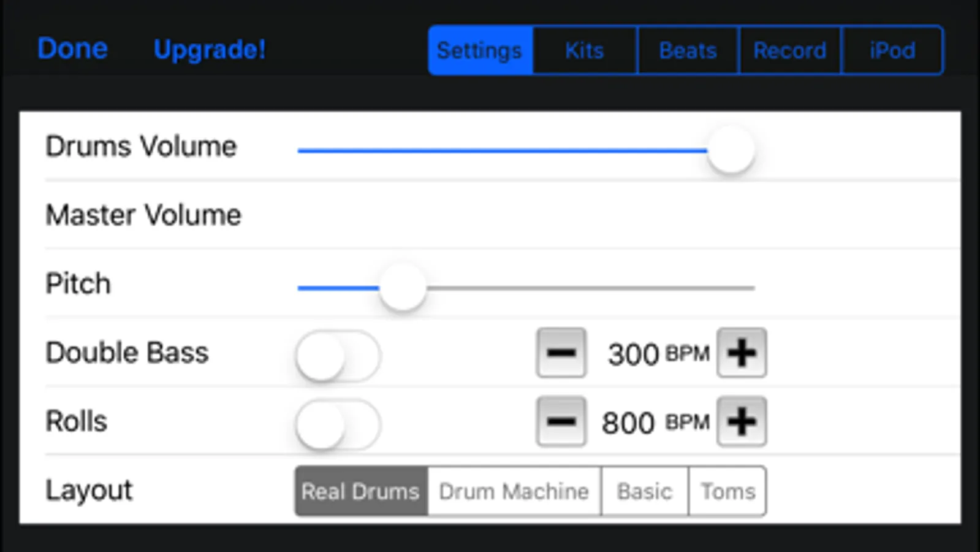Viewport: 980px width, 552px height.
Task: Select the Real Drums layout
Action: pyautogui.click(x=361, y=491)
